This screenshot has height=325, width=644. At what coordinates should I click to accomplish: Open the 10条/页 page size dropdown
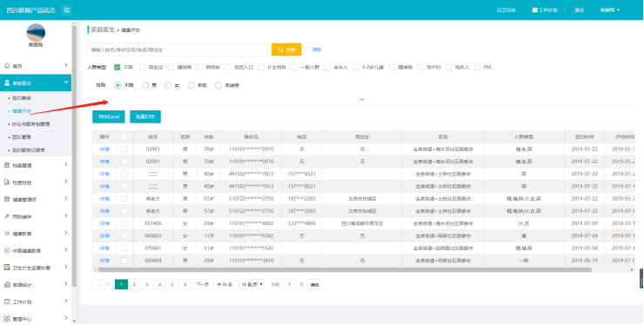[x=252, y=284]
